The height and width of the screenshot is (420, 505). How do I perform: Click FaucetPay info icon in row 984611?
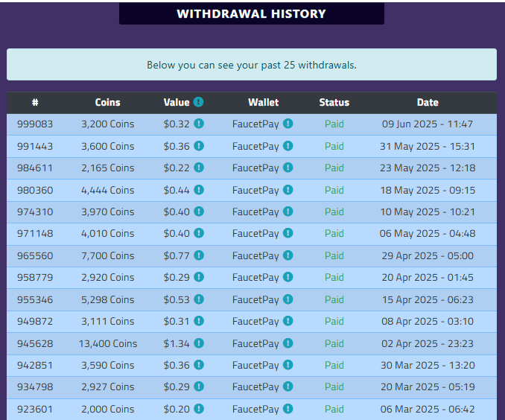[x=288, y=168]
